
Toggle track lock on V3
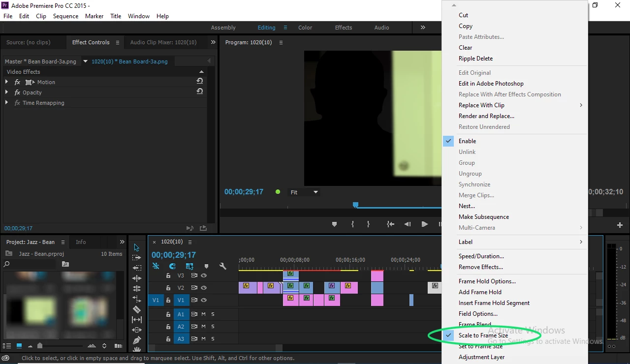[168, 275]
